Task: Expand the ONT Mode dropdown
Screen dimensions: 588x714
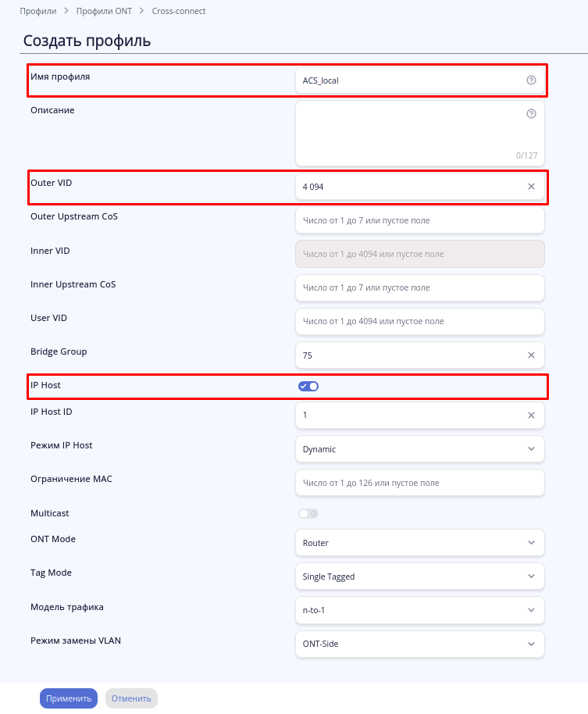Action: (419, 542)
